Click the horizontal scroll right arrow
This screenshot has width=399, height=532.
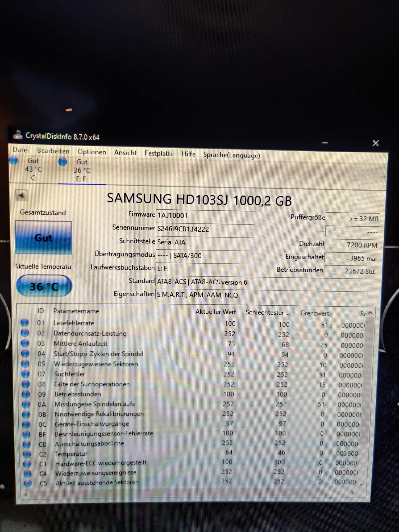(x=352, y=493)
